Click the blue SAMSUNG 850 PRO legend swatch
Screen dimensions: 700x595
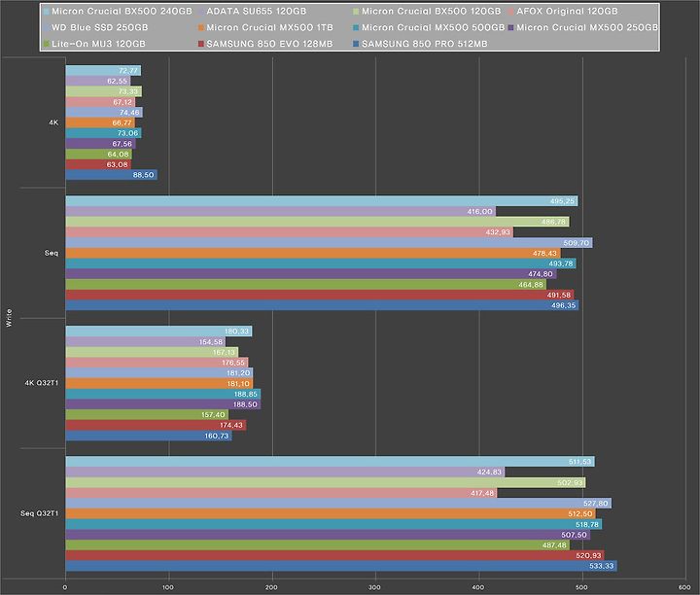point(356,44)
